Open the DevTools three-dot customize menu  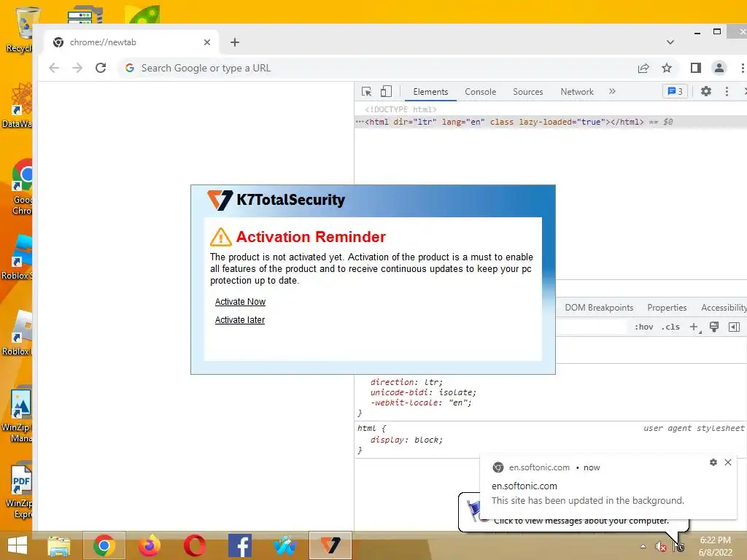[x=727, y=91]
